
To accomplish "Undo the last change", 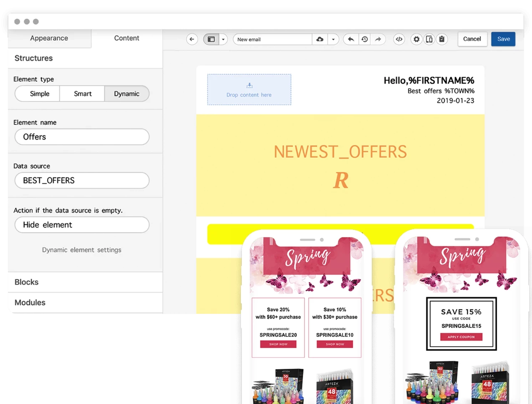I will 351,39.
